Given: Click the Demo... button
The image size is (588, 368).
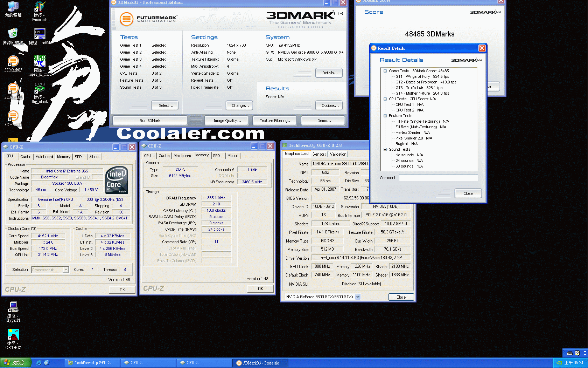Looking at the screenshot, I should coord(324,121).
